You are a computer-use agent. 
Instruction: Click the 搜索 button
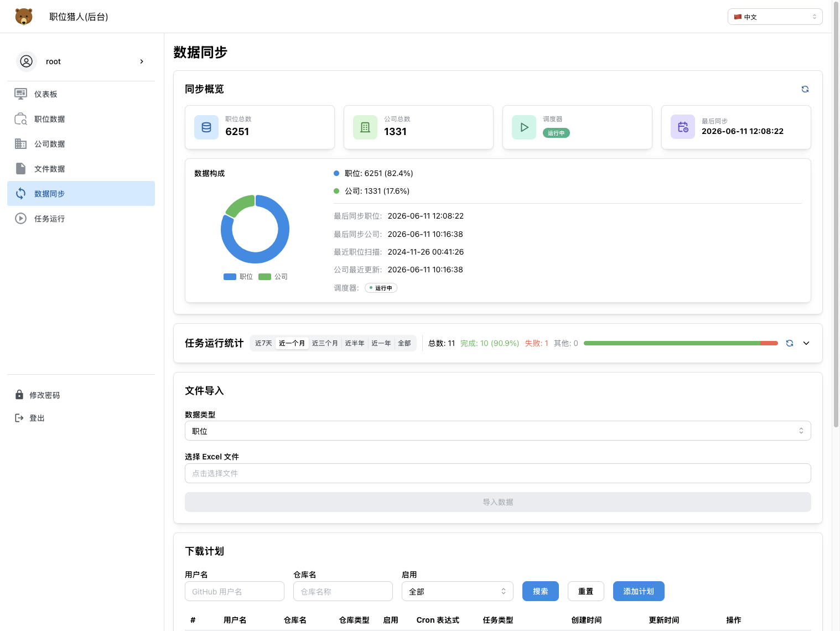pos(541,591)
